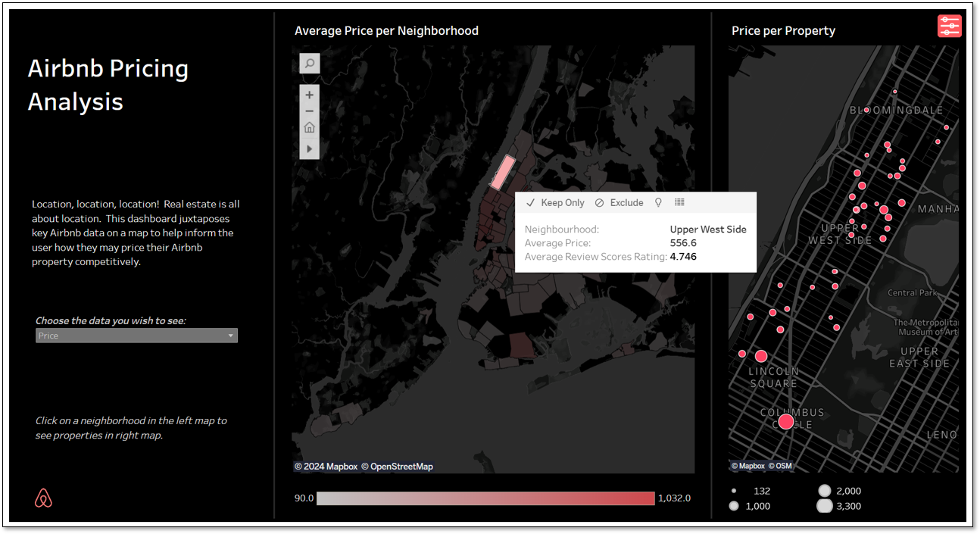
Task: Click the map search magnifier icon
Action: pos(310,64)
